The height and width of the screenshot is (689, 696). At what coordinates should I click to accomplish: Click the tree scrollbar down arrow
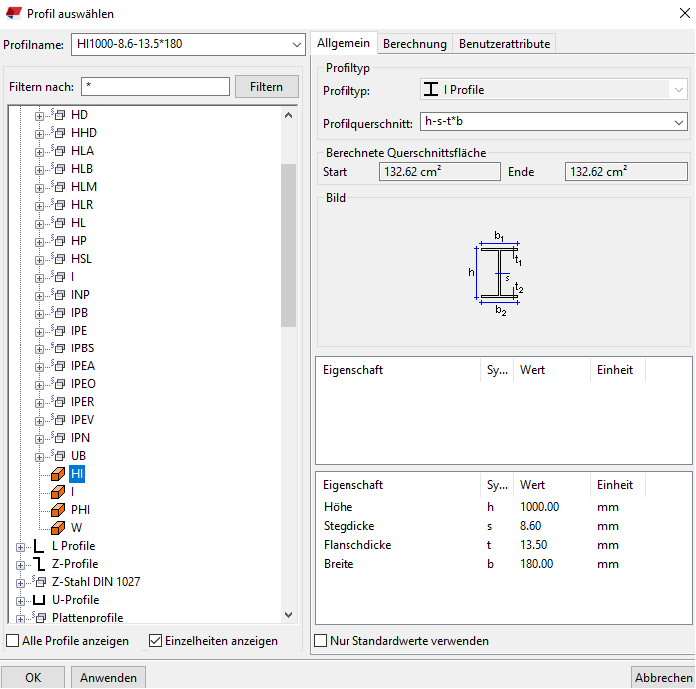(289, 615)
